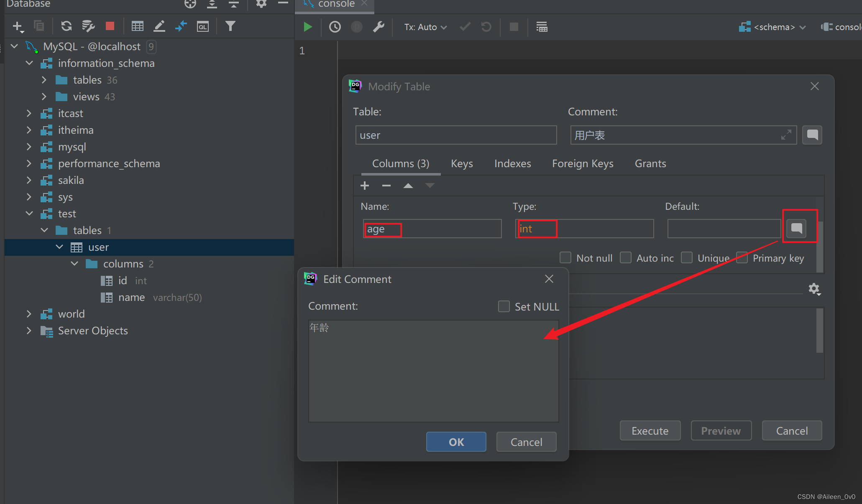This screenshot has height=504, width=862.
Task: Enable the Auto inc checkbox
Action: pyautogui.click(x=627, y=258)
